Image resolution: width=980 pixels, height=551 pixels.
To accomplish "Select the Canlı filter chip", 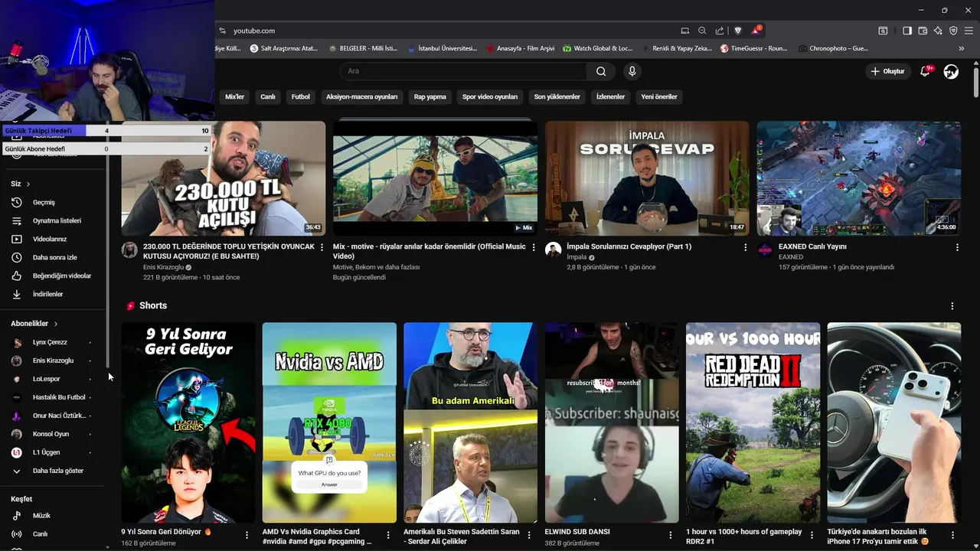I will (268, 97).
